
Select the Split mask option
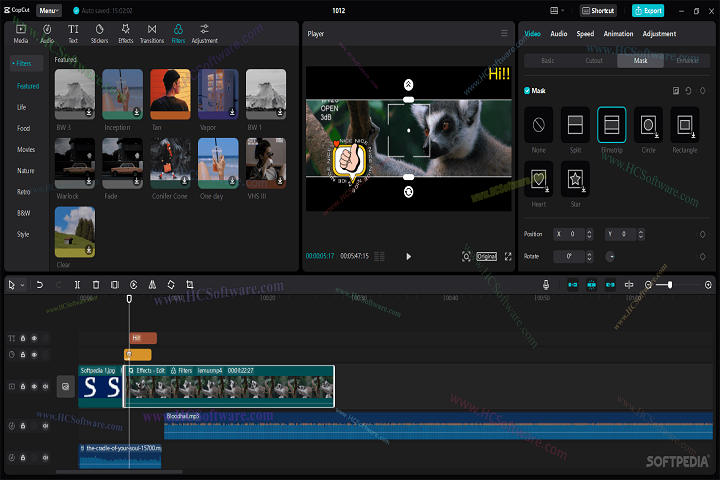(x=575, y=125)
